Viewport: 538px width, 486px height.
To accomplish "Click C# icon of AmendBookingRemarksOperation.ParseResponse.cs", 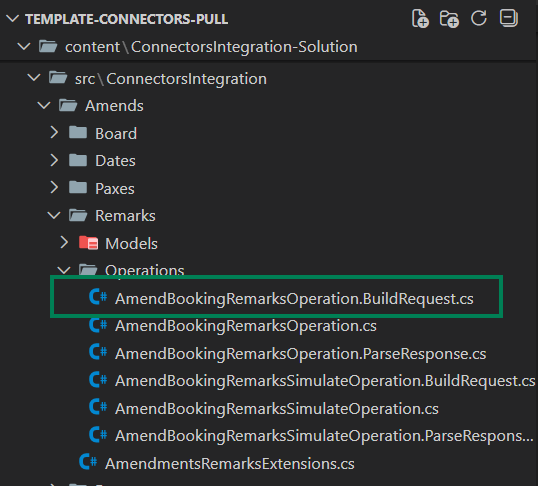I will click(x=98, y=352).
